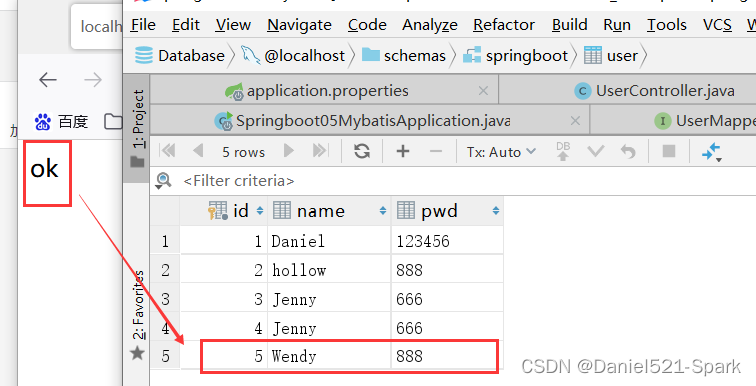Delete row with minus icon
Screen dimensions: 756x386
coord(435,151)
